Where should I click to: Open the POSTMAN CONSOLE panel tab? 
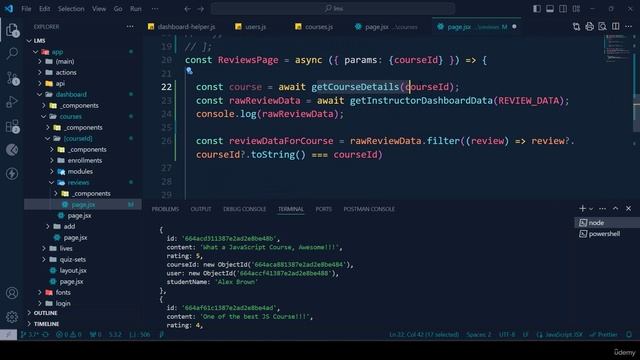click(x=369, y=209)
